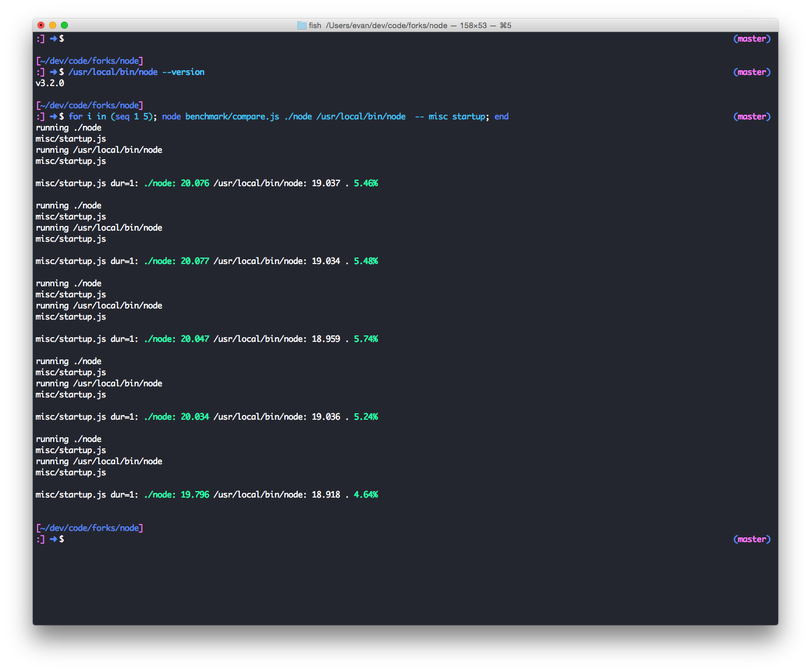Click the (master) label on the bottom prompt
811x672 pixels.
tap(752, 539)
